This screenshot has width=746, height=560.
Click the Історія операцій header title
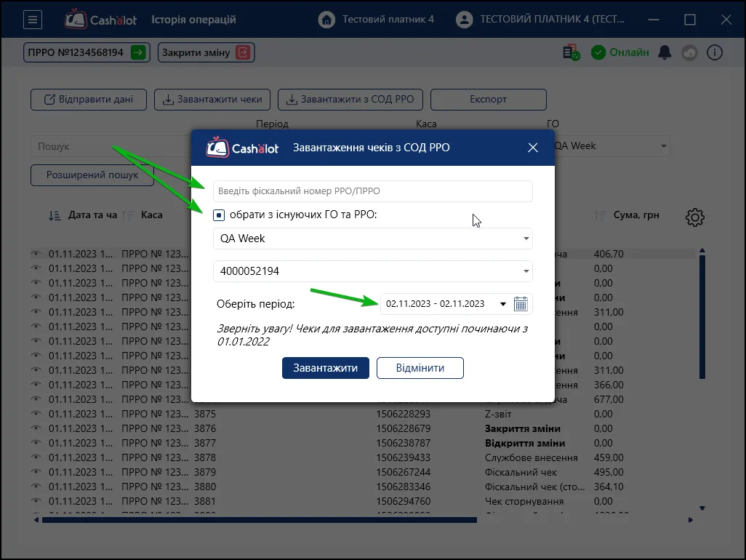click(x=193, y=20)
